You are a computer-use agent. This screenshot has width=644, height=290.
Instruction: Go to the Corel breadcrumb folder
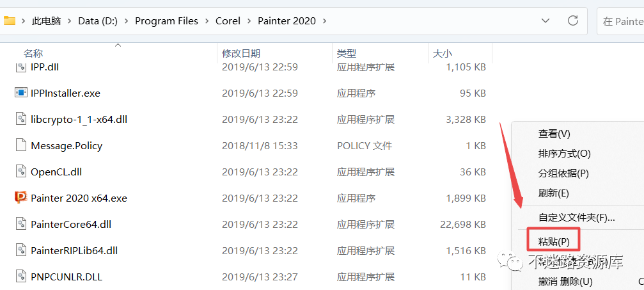tap(228, 21)
